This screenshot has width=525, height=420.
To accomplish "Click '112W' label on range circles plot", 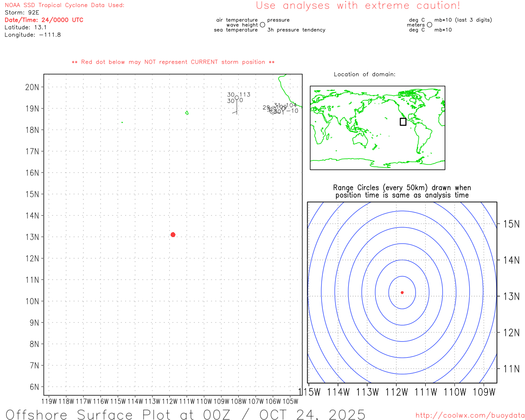I will 397,392.
